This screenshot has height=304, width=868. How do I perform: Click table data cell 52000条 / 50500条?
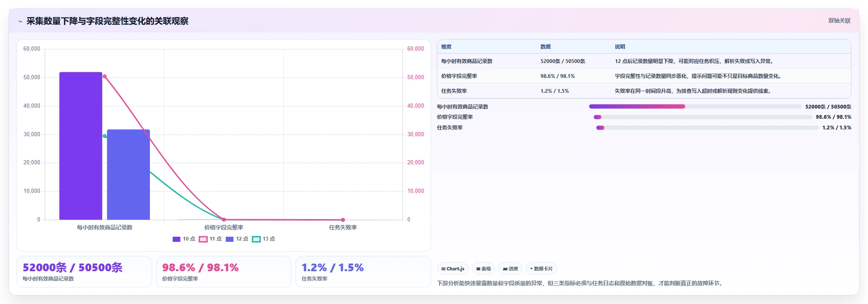click(563, 61)
